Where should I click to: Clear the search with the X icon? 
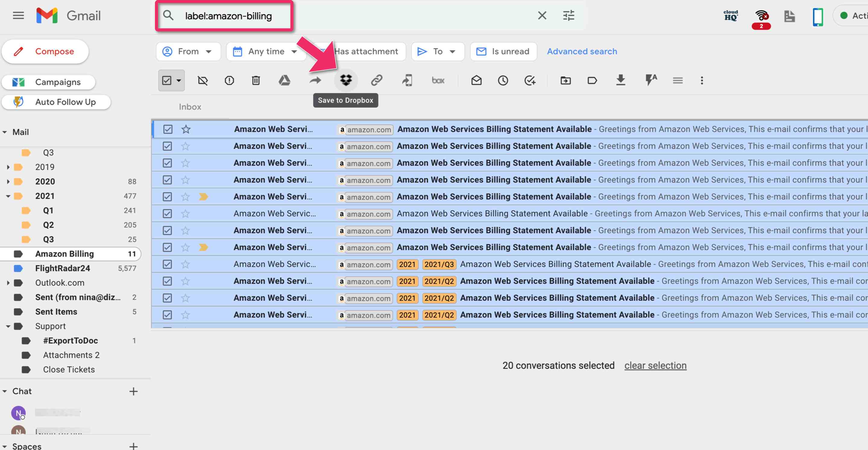(x=542, y=15)
